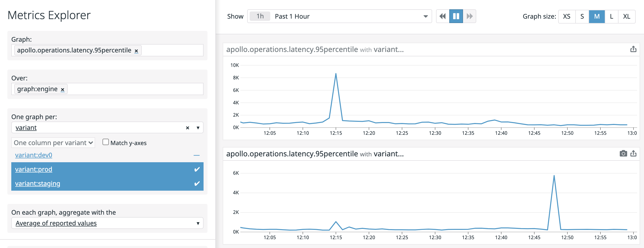Click inside the Graph metric input field
Image resolution: width=644 pixels, height=248 pixels.
point(172,50)
